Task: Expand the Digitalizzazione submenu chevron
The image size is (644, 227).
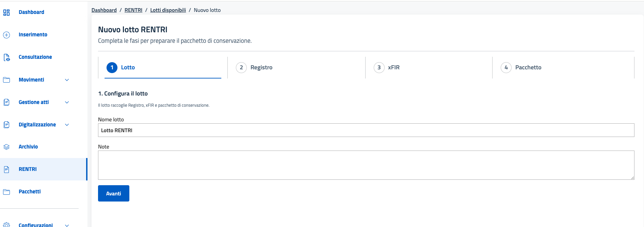Action: 67,125
